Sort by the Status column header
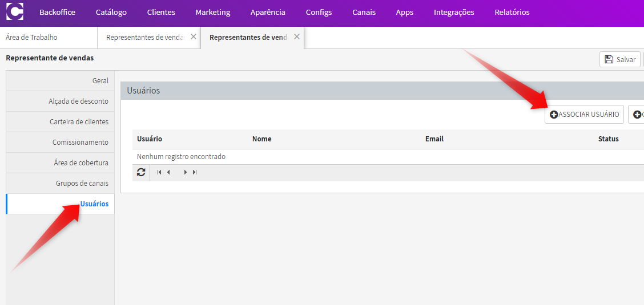Image resolution: width=644 pixels, height=305 pixels. (x=608, y=139)
